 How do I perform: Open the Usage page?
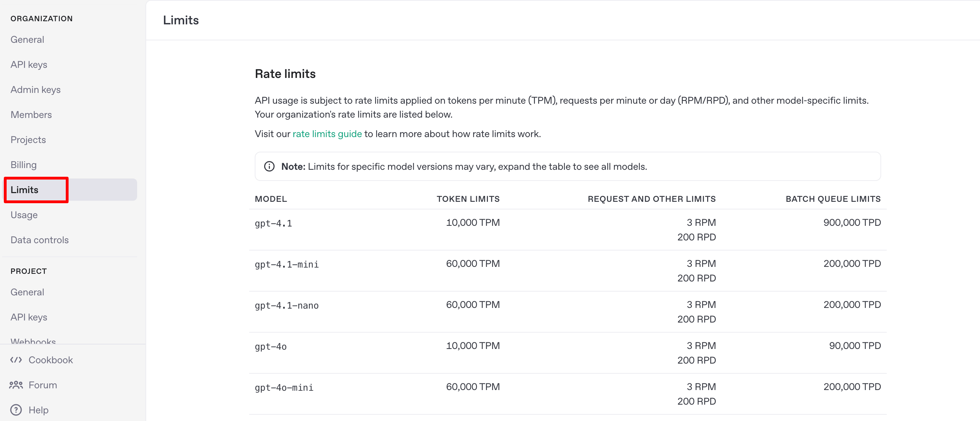[24, 215]
